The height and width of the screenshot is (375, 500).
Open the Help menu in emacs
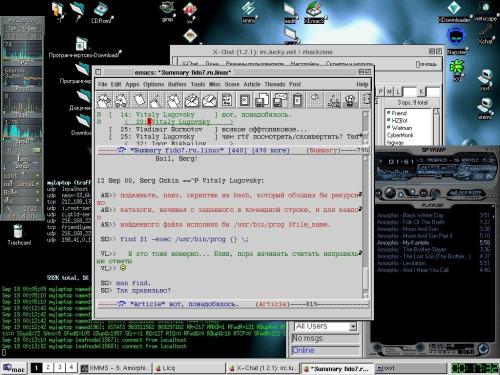tap(362, 84)
